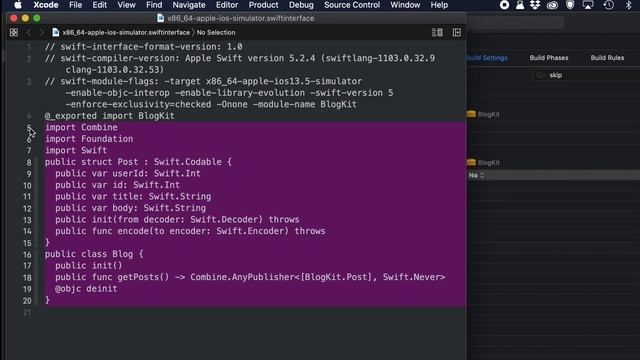
Task: Click "@_exported import BlogKit" line
Action: pyautogui.click(x=109, y=116)
